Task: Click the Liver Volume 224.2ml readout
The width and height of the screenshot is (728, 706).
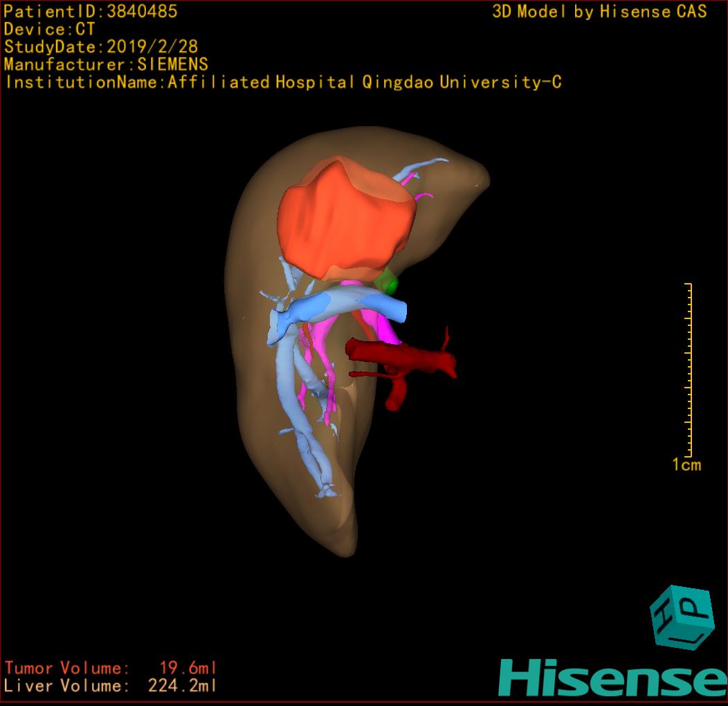Action: coord(111,686)
